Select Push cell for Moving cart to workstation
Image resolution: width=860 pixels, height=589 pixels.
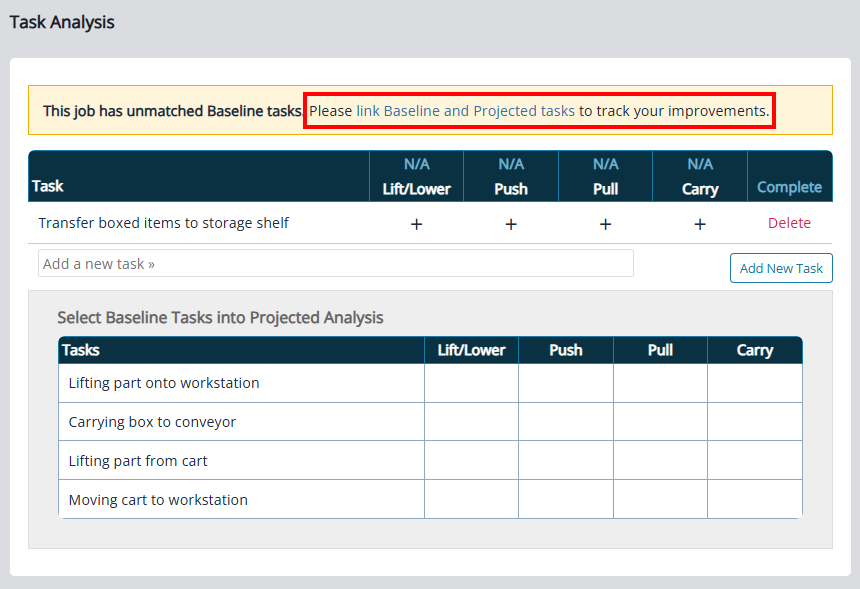566,499
